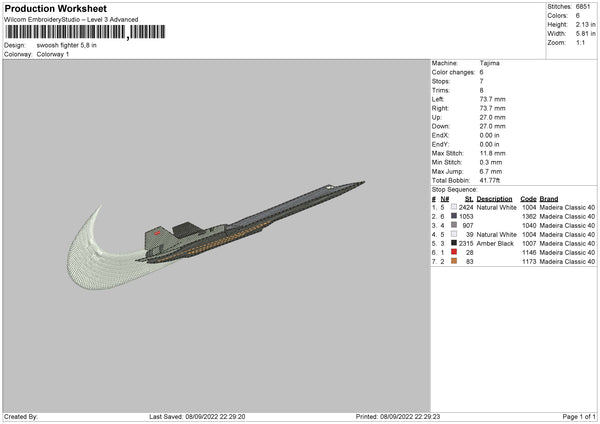
Task: Click the design name 'swoosh fighter 5,8 in'
Action: coord(67,45)
